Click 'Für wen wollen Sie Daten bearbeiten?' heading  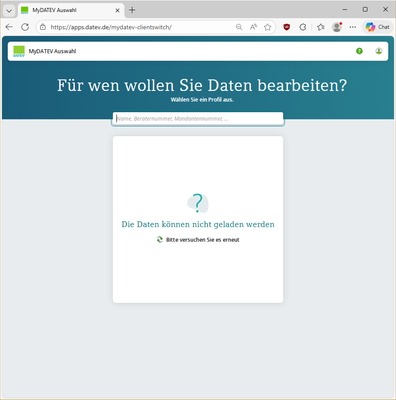pyautogui.click(x=202, y=85)
